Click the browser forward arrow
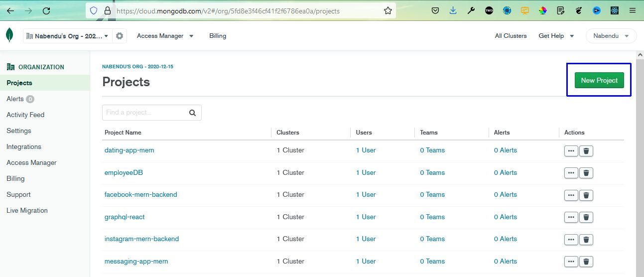The height and width of the screenshot is (277, 644). click(28, 10)
